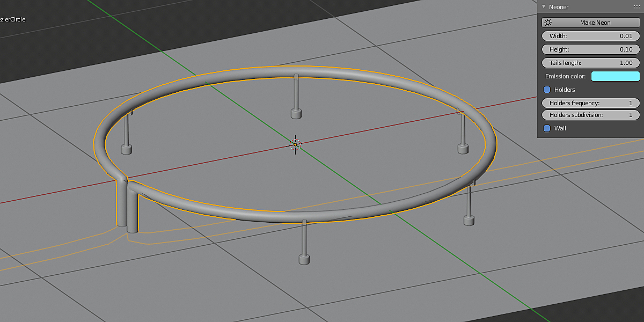This screenshot has height=322, width=644.
Task: Click the left side holder base
Action: tap(126, 150)
